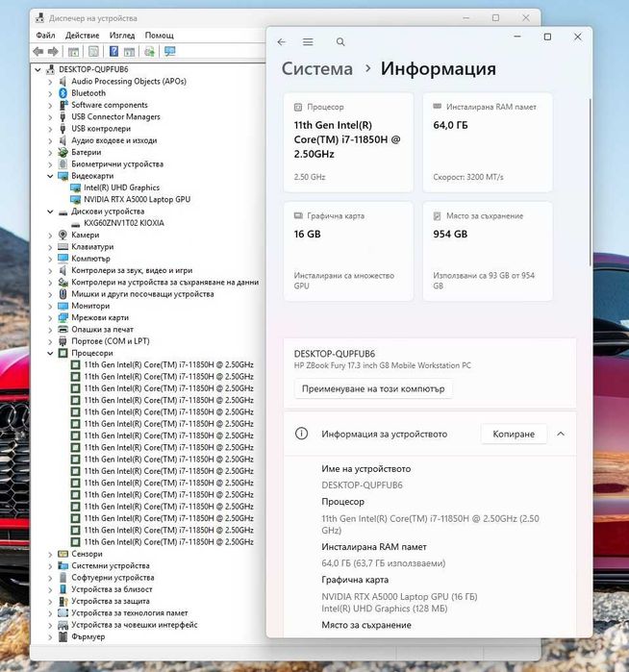Viewport: 629px width, 672px height.
Task: Open the Действие menu
Action: (x=83, y=36)
